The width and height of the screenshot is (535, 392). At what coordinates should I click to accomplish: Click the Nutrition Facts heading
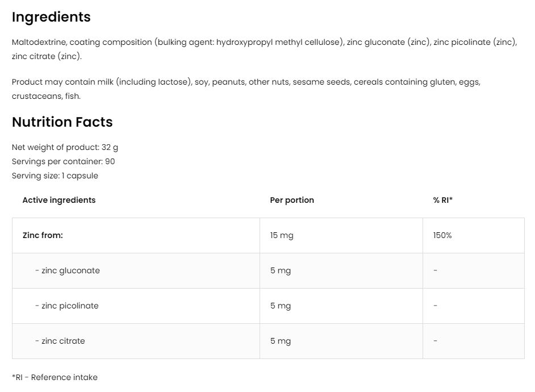(x=62, y=122)
